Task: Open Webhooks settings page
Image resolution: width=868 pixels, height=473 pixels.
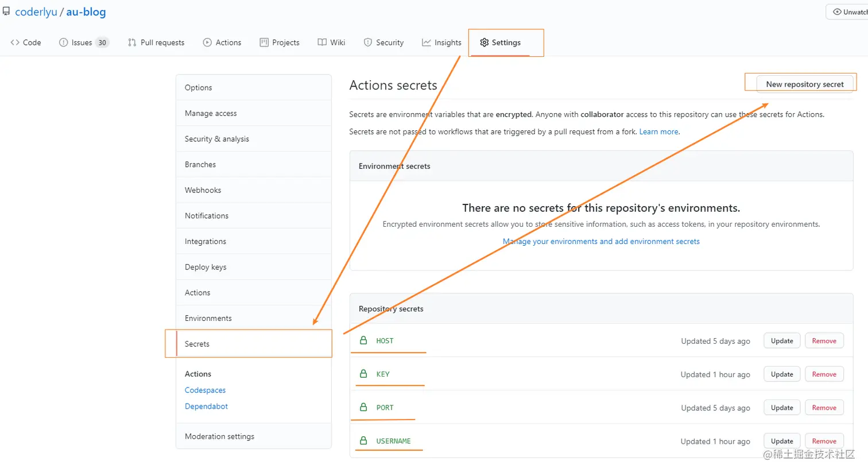Action: (x=254, y=190)
